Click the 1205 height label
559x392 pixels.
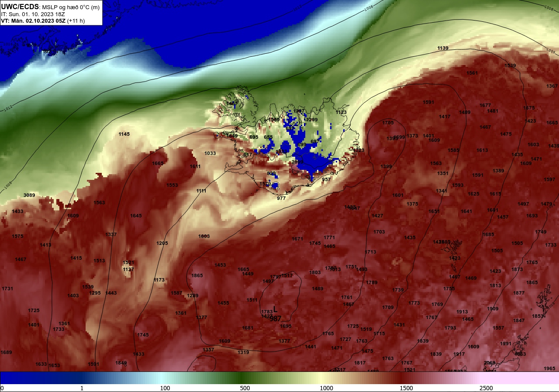coord(162,243)
